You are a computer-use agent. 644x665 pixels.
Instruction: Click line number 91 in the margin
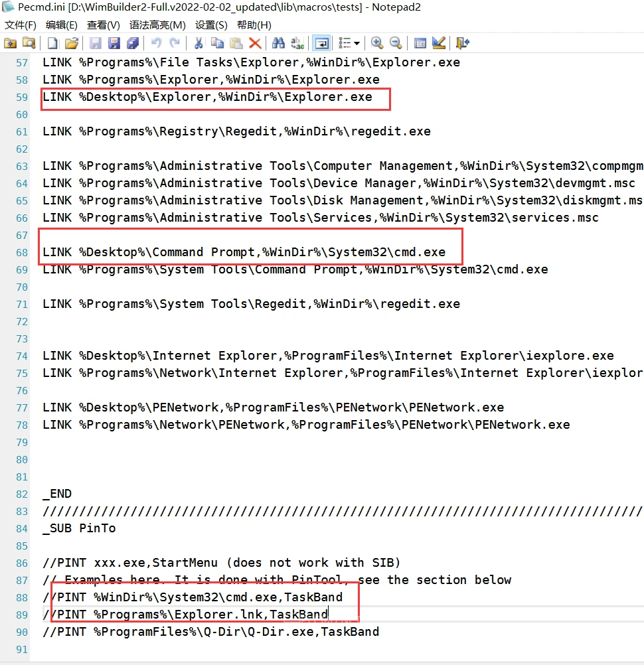[x=22, y=649]
